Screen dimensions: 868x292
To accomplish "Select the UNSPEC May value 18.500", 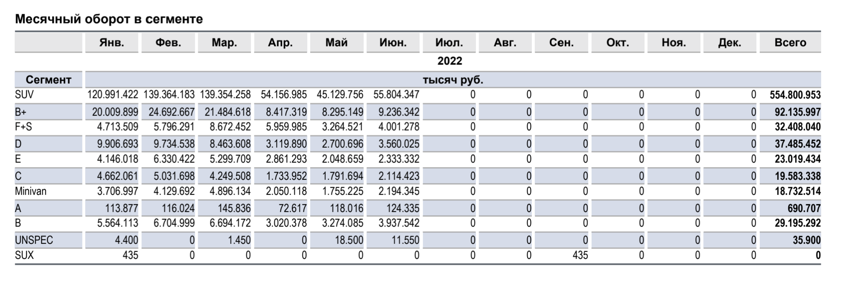I will tap(349, 240).
